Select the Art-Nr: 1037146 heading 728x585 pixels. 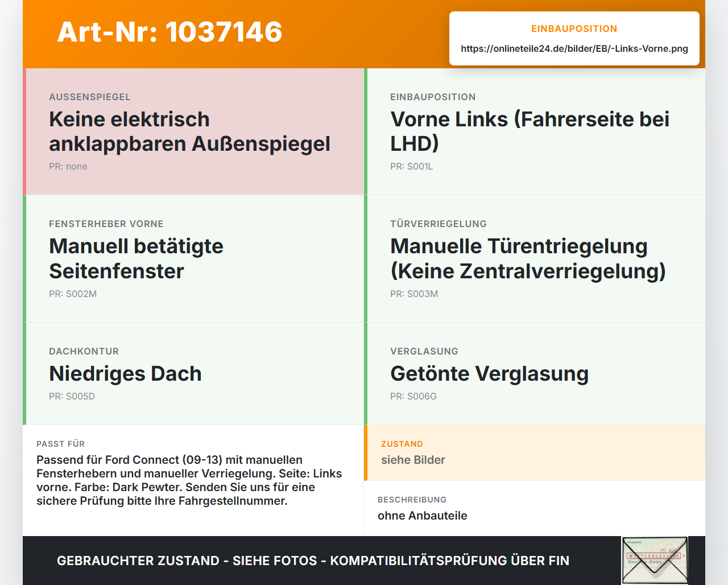[x=169, y=32]
